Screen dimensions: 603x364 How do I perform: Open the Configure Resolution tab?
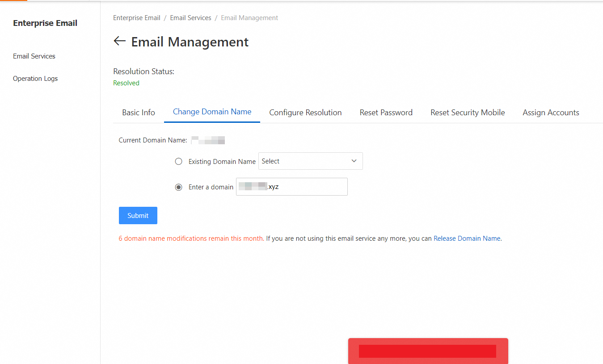pos(305,113)
